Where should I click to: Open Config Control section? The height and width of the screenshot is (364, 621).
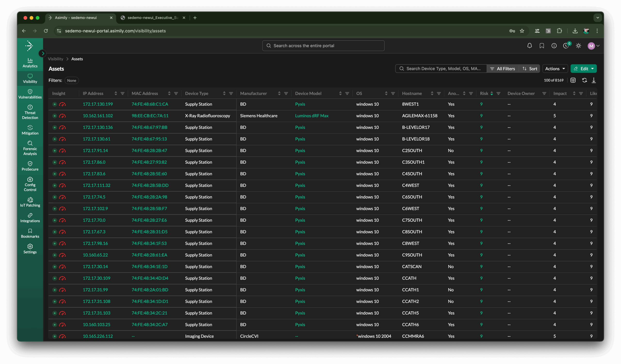30,184
